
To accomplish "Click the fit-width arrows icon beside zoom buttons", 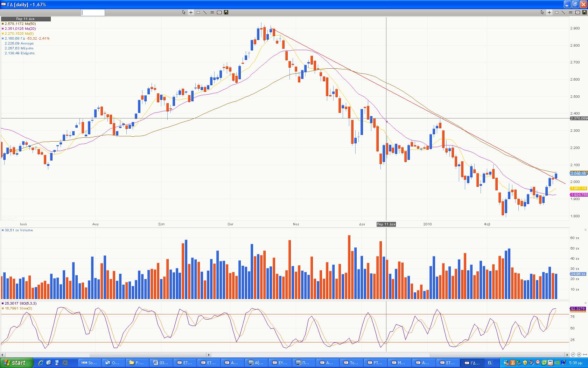I will point(584,355).
